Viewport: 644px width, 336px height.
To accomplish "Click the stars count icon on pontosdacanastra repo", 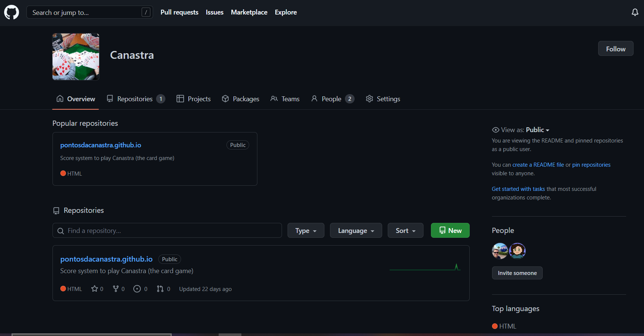I will click(95, 289).
